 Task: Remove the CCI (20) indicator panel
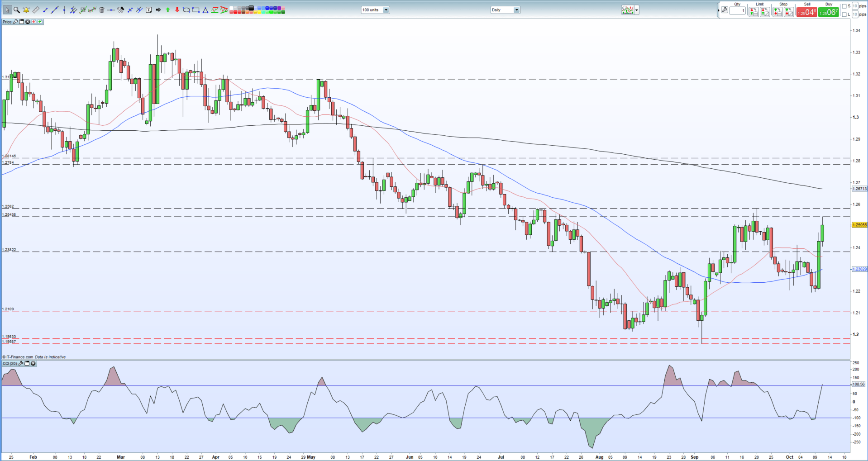pyautogui.click(x=33, y=363)
